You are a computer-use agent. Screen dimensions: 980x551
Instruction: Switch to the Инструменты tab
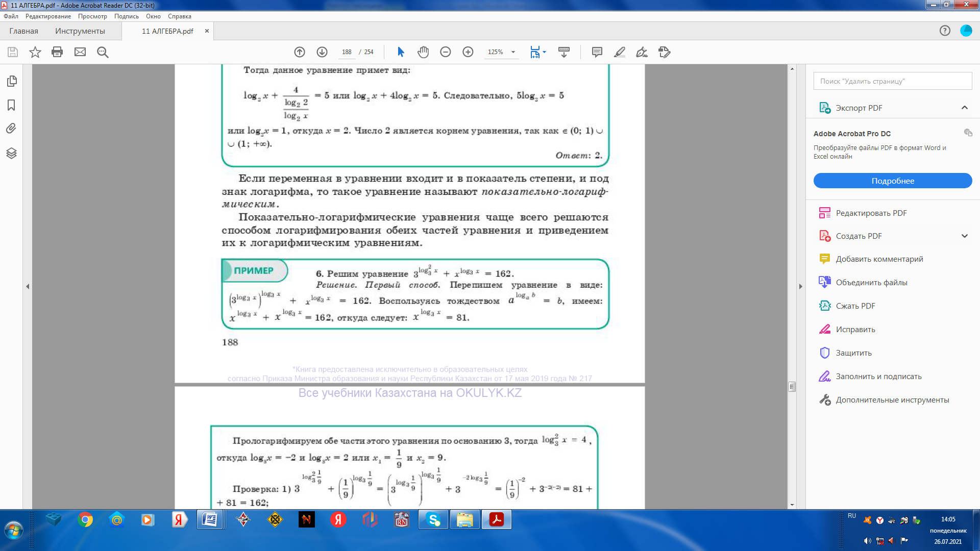[80, 31]
